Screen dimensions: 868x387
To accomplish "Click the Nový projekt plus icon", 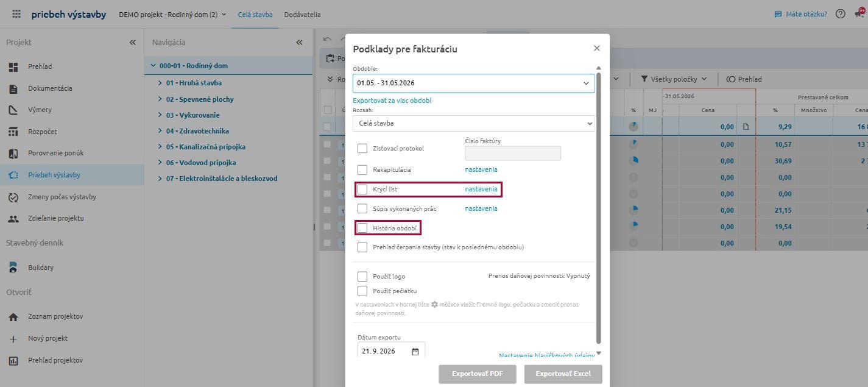I will 13,338.
